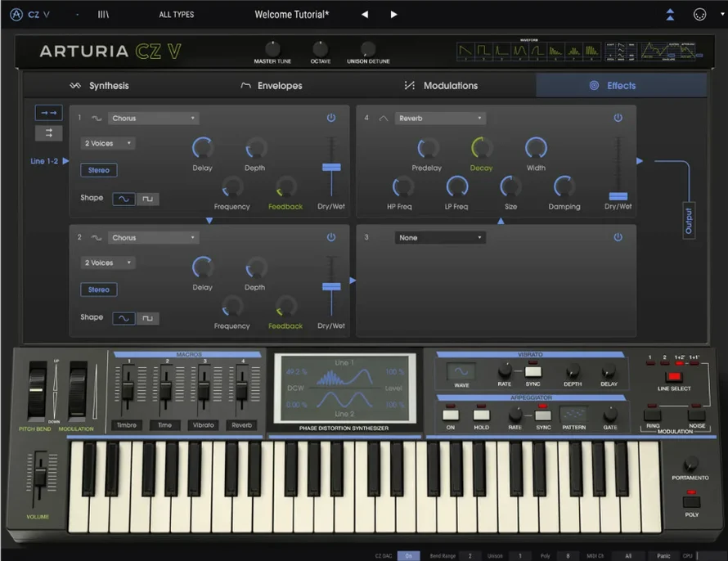Click the Reverb Predelay knob
This screenshot has width=728, height=561.
click(428, 148)
